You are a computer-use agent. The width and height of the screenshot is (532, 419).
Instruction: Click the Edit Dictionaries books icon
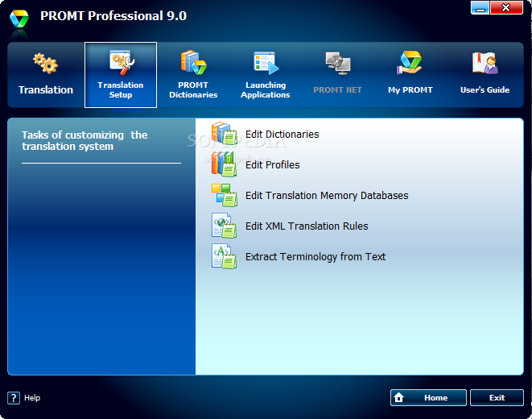click(x=224, y=134)
